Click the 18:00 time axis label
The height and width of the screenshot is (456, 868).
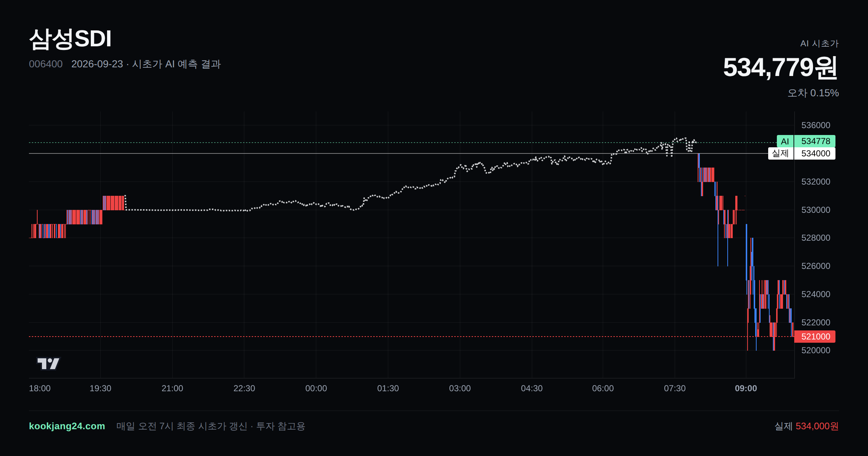click(40, 388)
